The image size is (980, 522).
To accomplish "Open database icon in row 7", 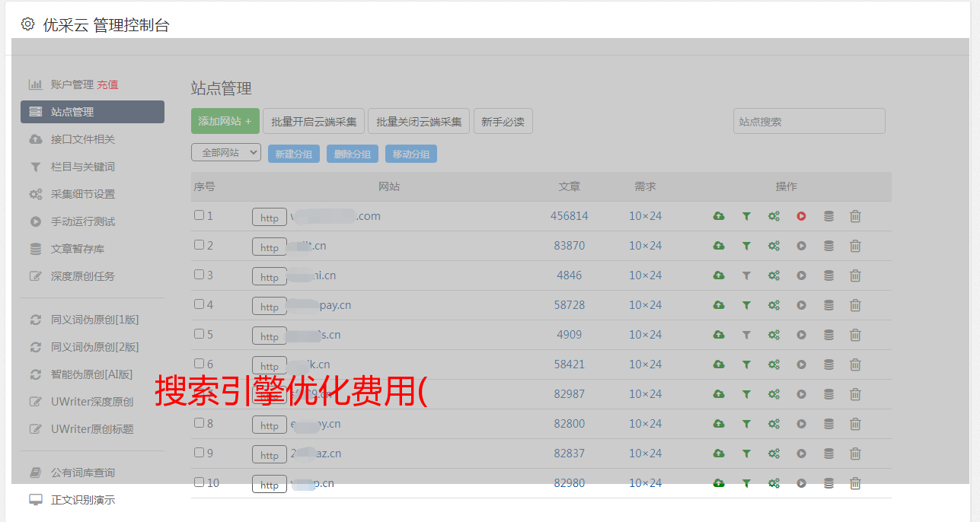I will (x=828, y=394).
